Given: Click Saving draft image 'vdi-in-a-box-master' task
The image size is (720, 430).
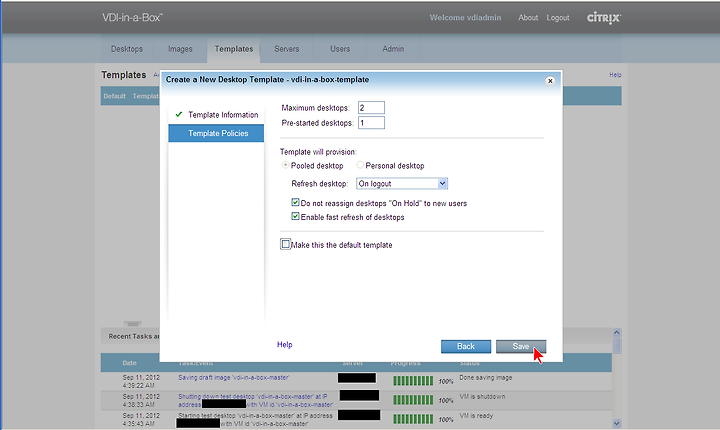Looking at the screenshot, I should [x=234, y=378].
